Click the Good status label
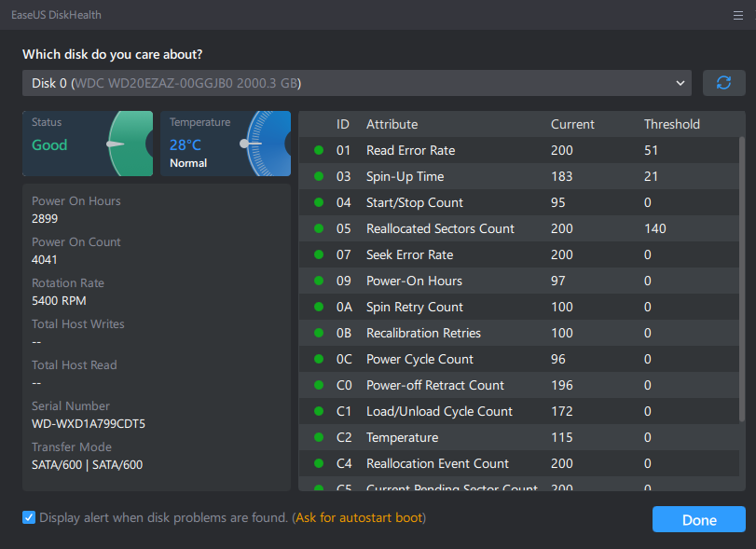 (49, 144)
